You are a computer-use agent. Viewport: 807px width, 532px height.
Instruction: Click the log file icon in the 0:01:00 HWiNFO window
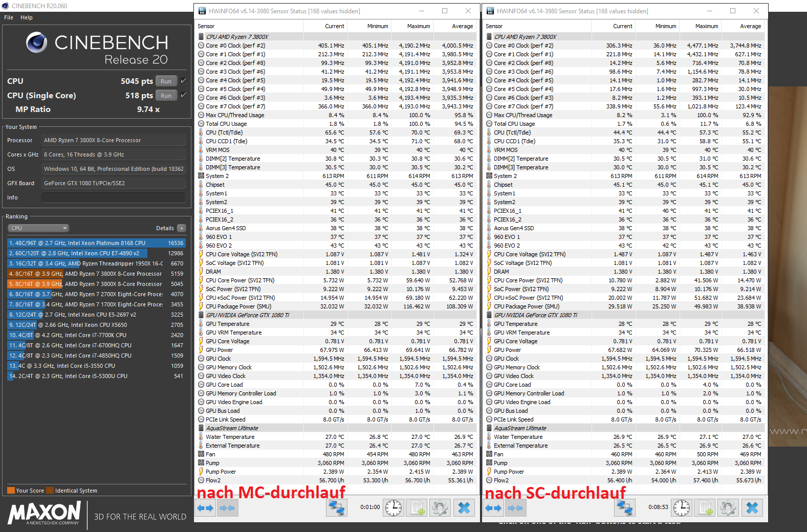417,508
